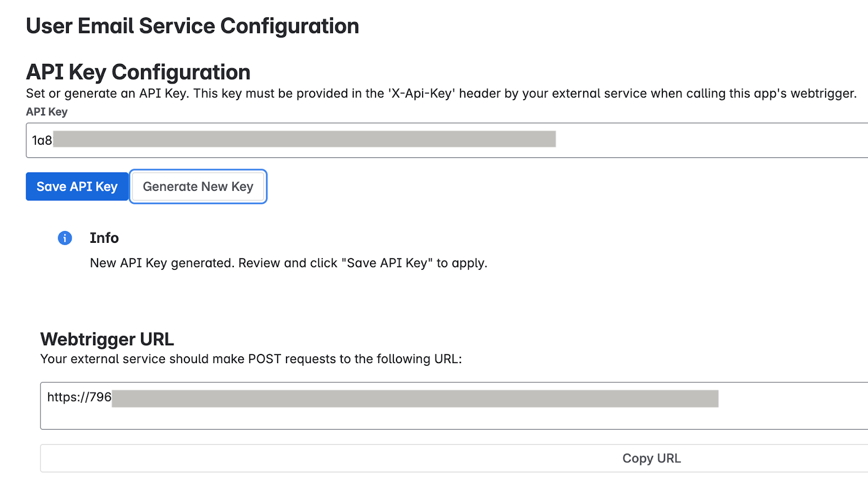Click the small 'API Key' field label
The width and height of the screenshot is (868, 484).
pos(47,112)
